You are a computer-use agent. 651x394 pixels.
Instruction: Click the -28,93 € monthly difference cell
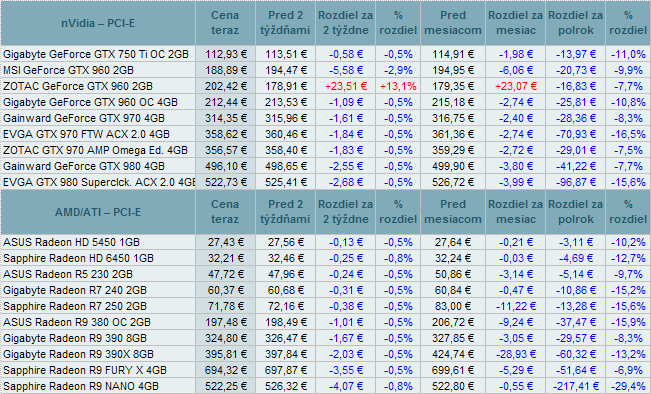click(x=516, y=354)
